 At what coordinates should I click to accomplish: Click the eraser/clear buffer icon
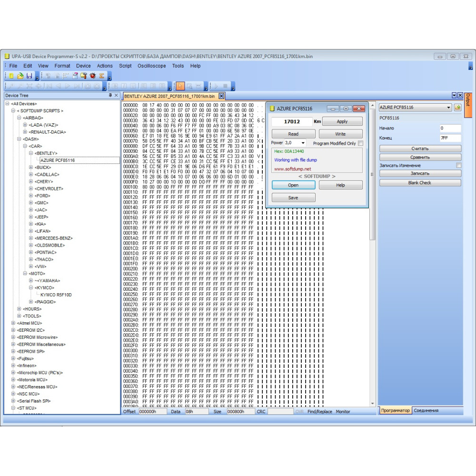pyautogui.click(x=75, y=76)
